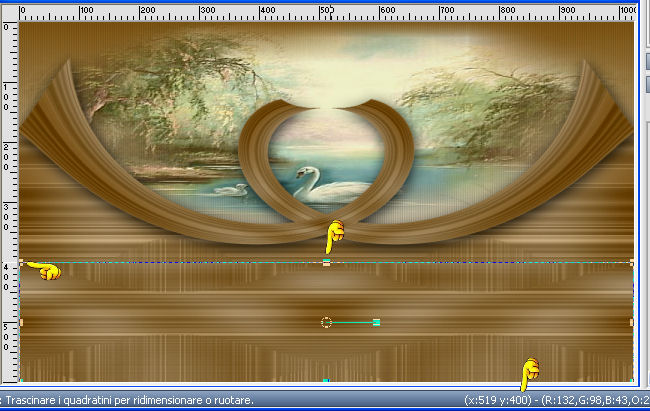
Task: Click the '500' mark on the horizontal ruler
Action: 326,10
